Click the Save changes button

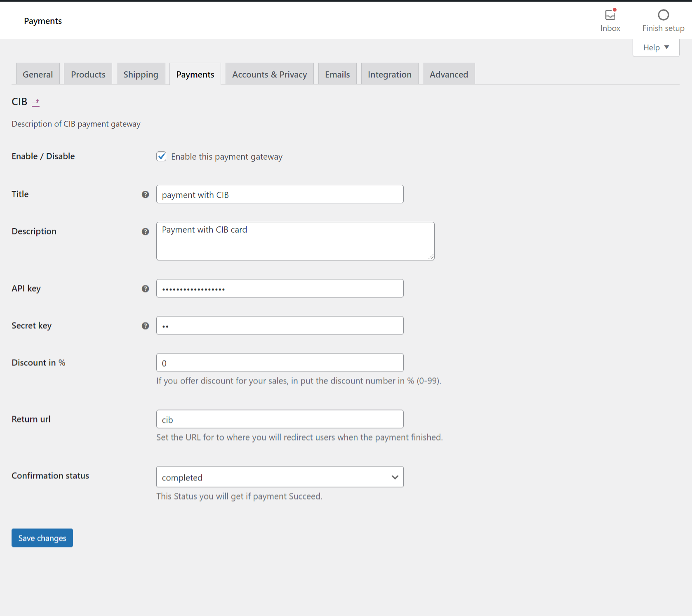click(42, 538)
